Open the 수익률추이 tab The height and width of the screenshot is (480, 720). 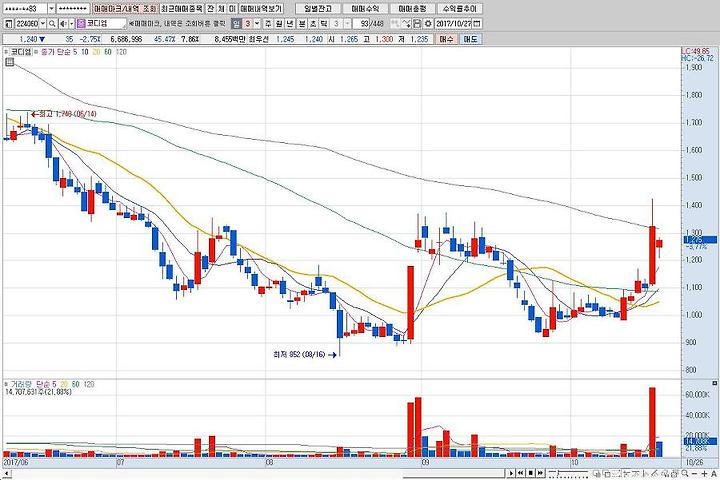tap(459, 9)
